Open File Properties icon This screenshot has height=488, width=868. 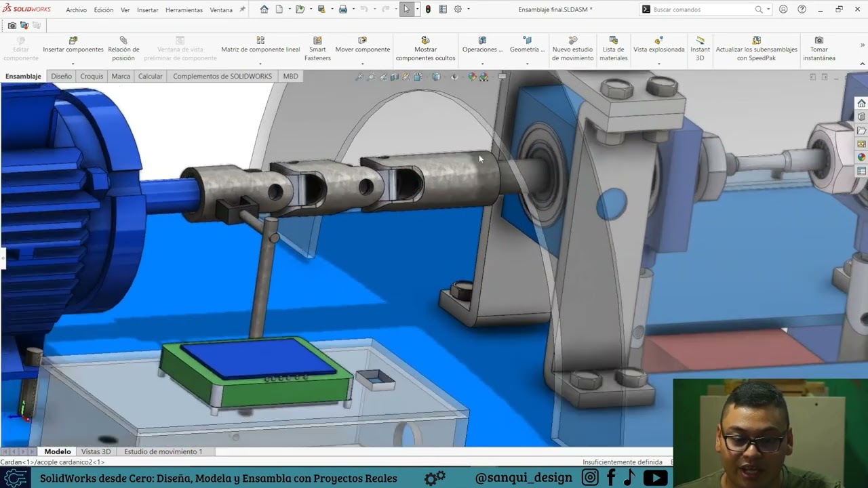point(443,9)
